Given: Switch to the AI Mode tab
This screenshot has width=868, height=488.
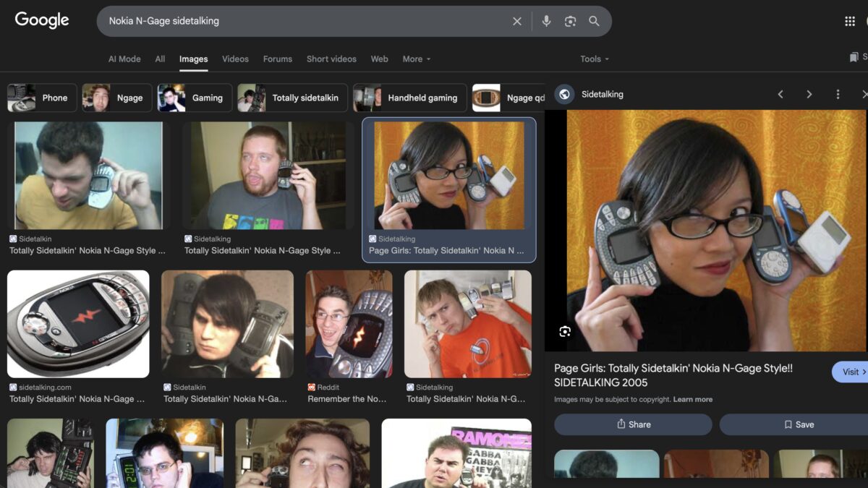Looking at the screenshot, I should pyautogui.click(x=124, y=59).
